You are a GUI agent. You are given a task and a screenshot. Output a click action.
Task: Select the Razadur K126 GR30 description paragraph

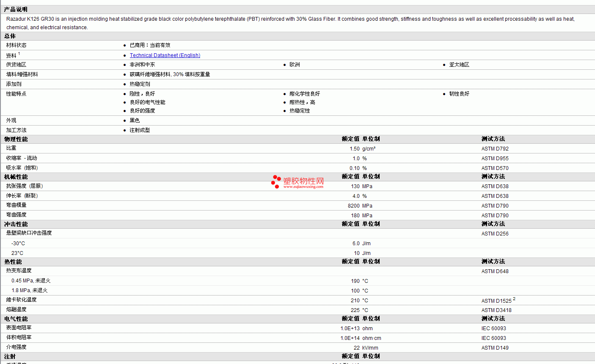(x=290, y=23)
